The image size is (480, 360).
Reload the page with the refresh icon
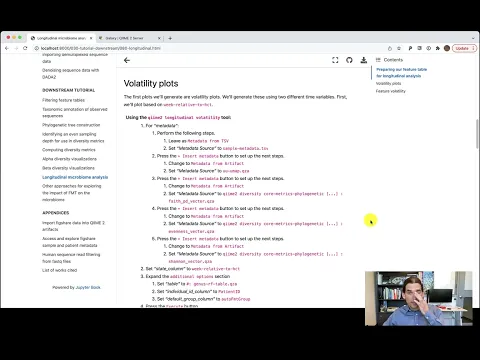point(25,48)
